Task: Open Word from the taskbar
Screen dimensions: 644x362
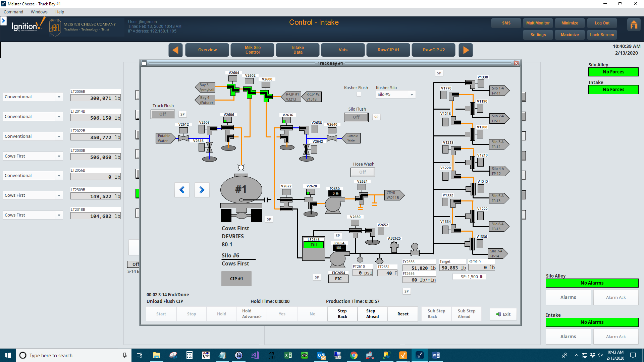Action: 436,355
